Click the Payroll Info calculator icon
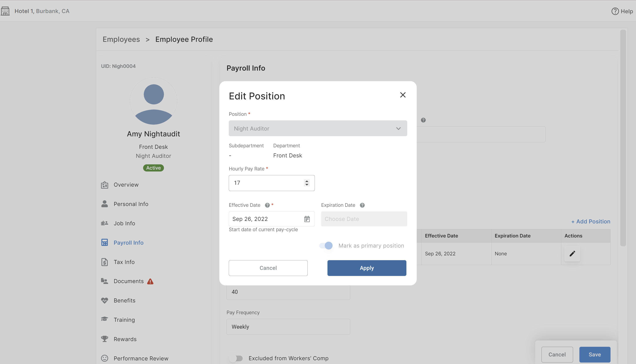636x364 pixels. click(x=105, y=243)
